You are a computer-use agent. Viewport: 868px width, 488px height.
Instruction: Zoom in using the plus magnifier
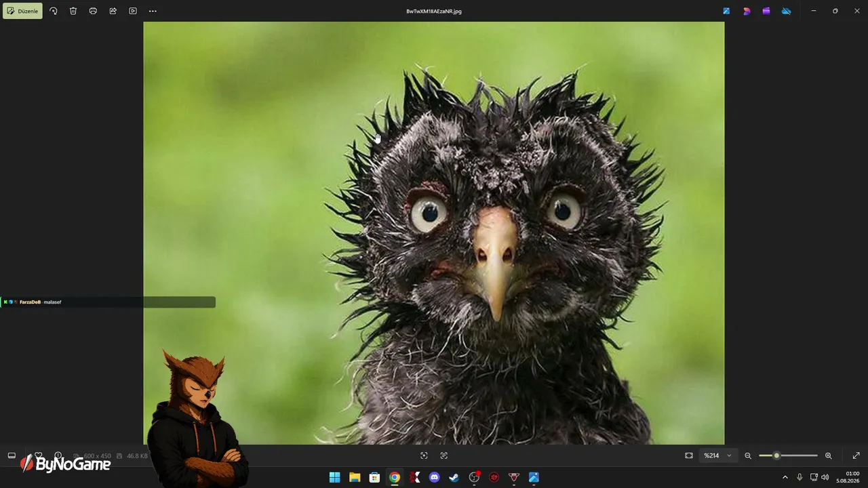tap(828, 455)
